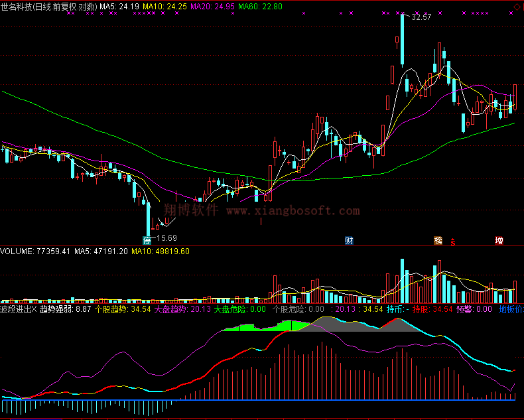Screen dimensions: 524x420
Task: Click the 32.57 high price label
Action: [x=421, y=17]
